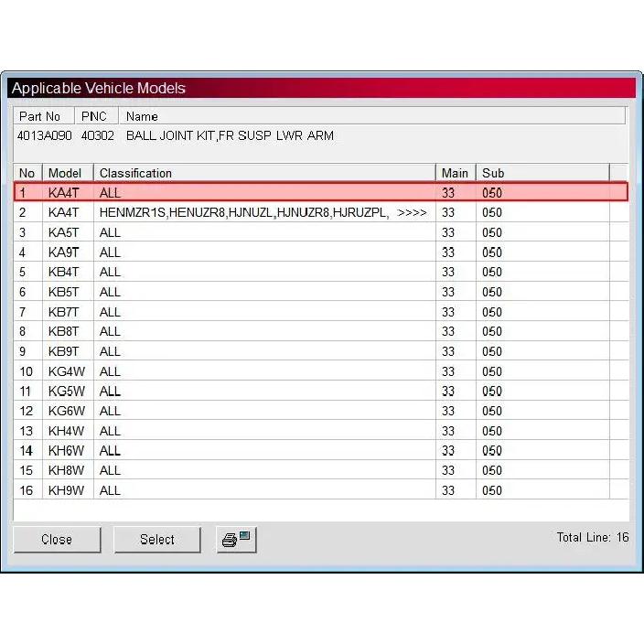Click row number 10
Image resolution: width=644 pixels, height=644 pixels.
26,371
